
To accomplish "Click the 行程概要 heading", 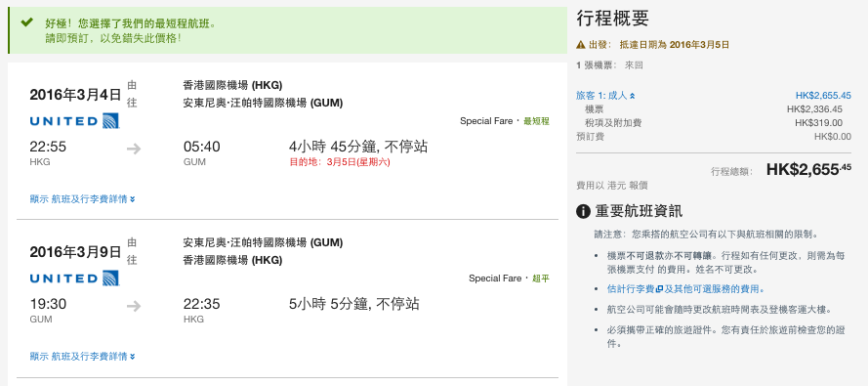I will point(612,19).
